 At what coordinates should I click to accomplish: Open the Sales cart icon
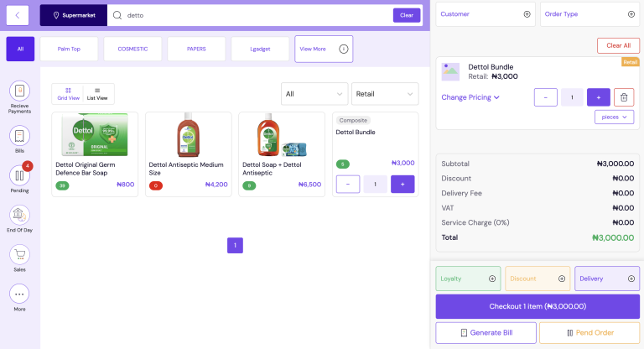point(19,254)
